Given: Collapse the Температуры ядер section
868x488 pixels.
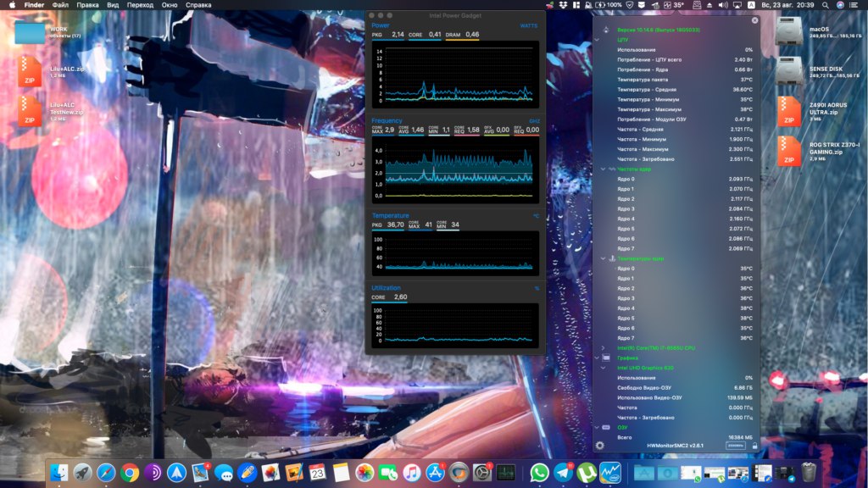Looking at the screenshot, I should [604, 258].
